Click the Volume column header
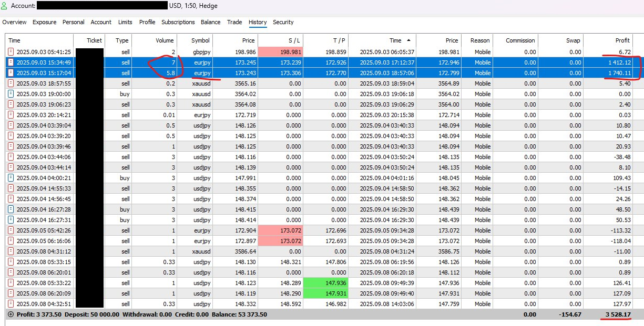 165,40
